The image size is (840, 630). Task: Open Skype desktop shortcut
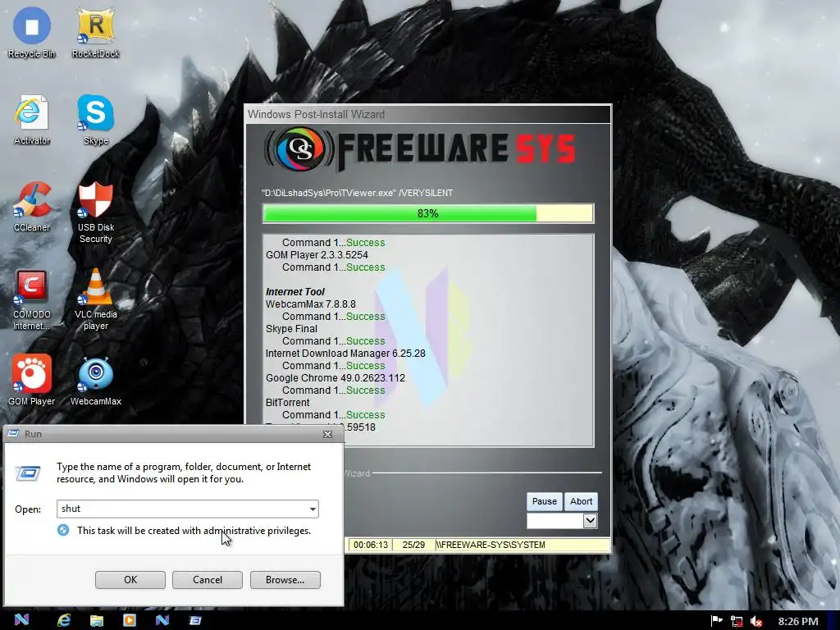pos(95,120)
